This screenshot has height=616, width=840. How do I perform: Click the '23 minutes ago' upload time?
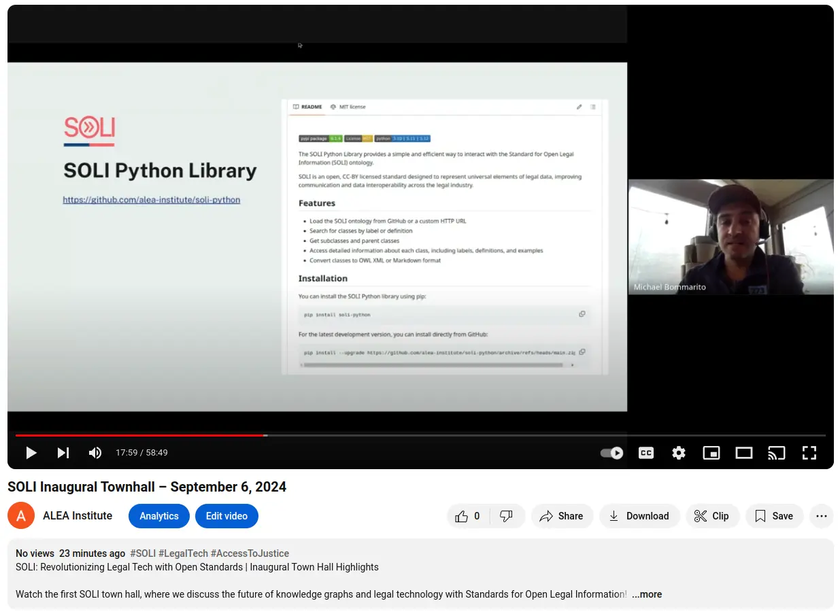pyautogui.click(x=93, y=553)
